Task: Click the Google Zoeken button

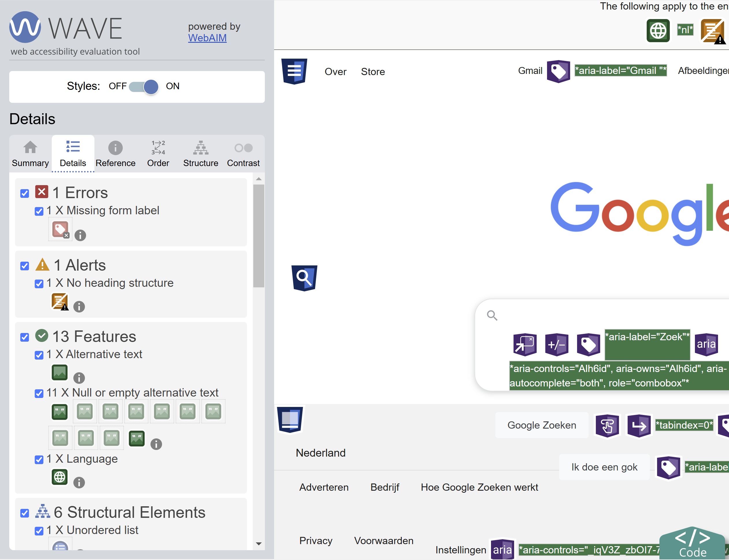Action: pos(542,425)
